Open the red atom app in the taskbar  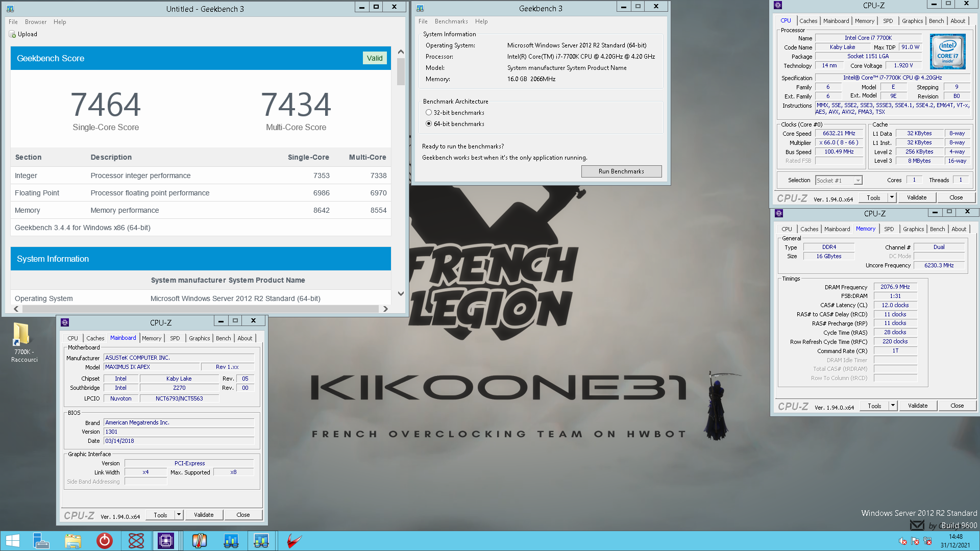coord(136,541)
